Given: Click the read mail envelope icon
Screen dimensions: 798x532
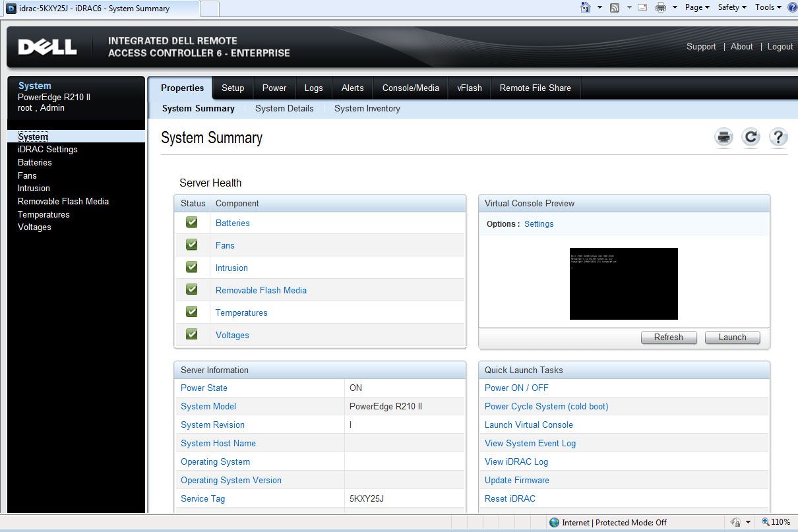Looking at the screenshot, I should [642, 7].
